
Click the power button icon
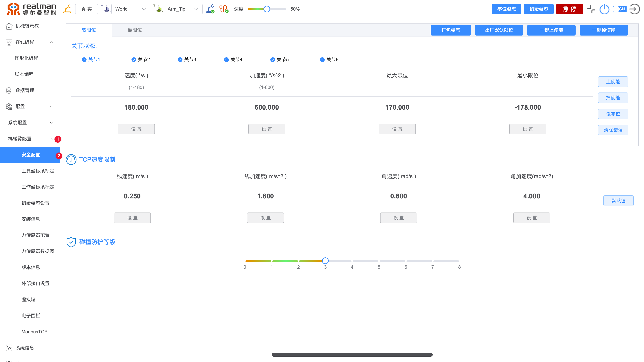pos(604,9)
